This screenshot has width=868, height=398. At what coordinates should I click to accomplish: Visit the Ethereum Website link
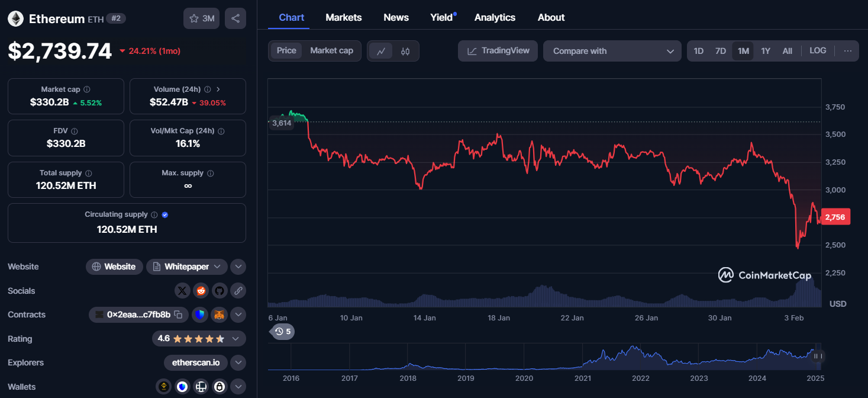pyautogui.click(x=114, y=267)
